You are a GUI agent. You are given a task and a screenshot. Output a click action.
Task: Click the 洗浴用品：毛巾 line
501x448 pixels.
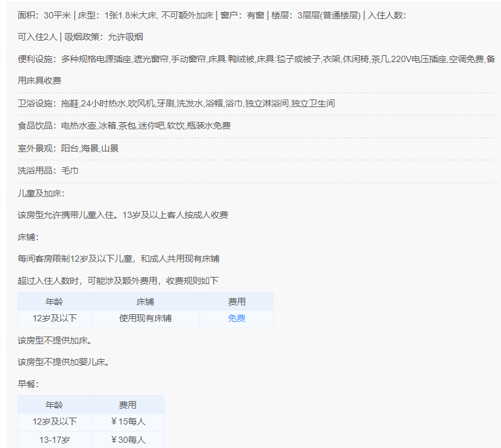[48, 170]
